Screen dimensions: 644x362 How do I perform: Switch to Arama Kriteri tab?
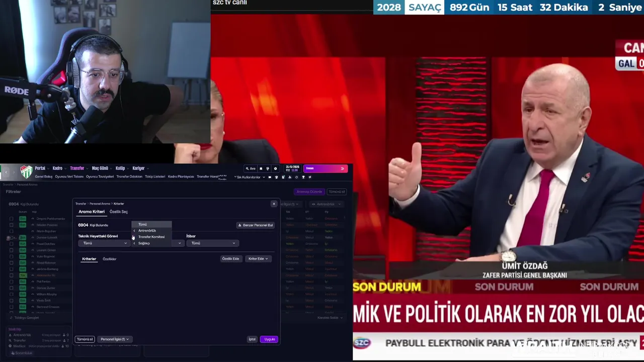coord(92,212)
